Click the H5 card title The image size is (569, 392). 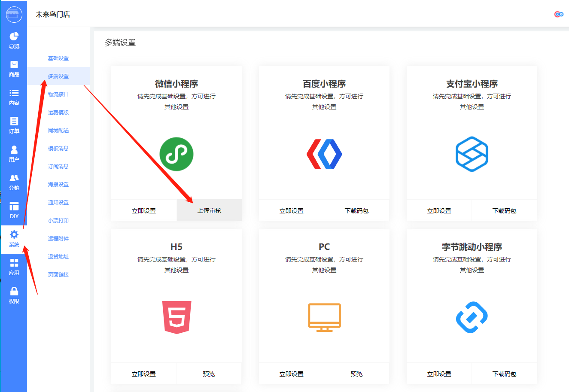pos(176,247)
